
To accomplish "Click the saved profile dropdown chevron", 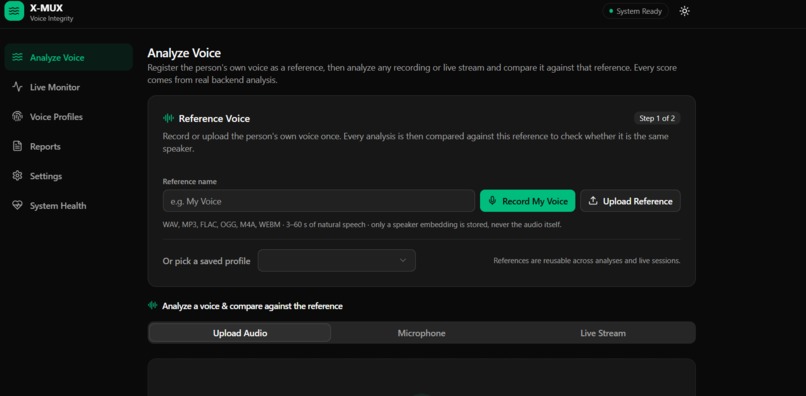I will (403, 261).
